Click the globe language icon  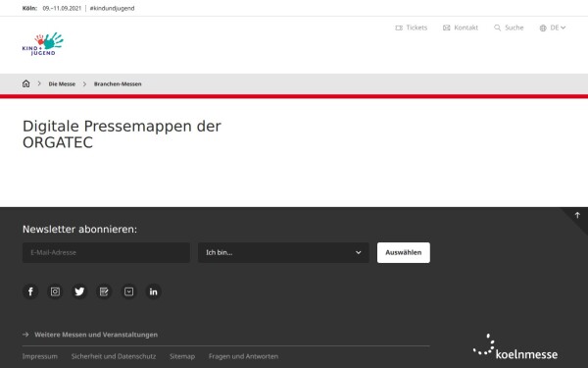543,27
